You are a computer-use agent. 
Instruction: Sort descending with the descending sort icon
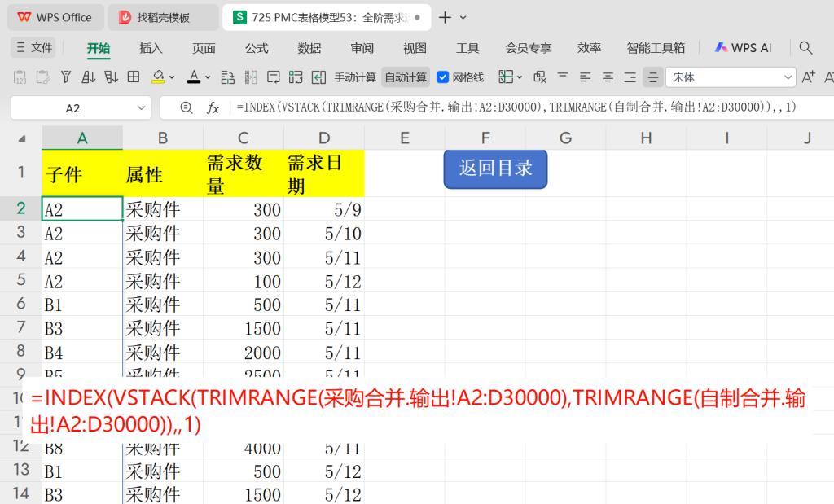(111, 77)
